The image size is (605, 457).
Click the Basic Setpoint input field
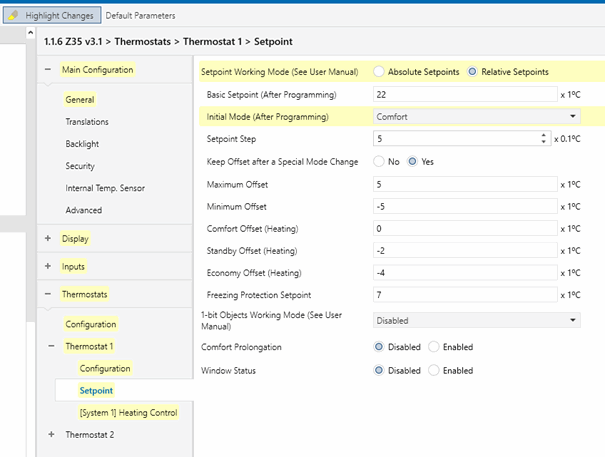(465, 95)
